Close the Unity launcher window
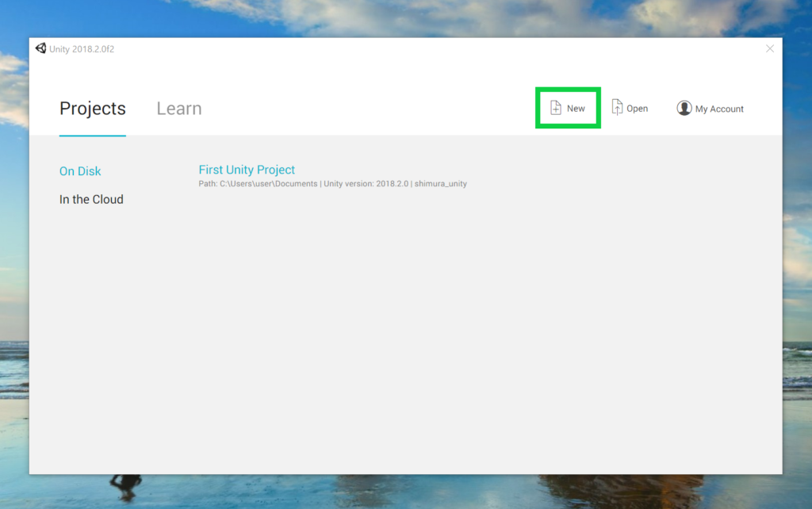This screenshot has width=812, height=509. coord(769,48)
